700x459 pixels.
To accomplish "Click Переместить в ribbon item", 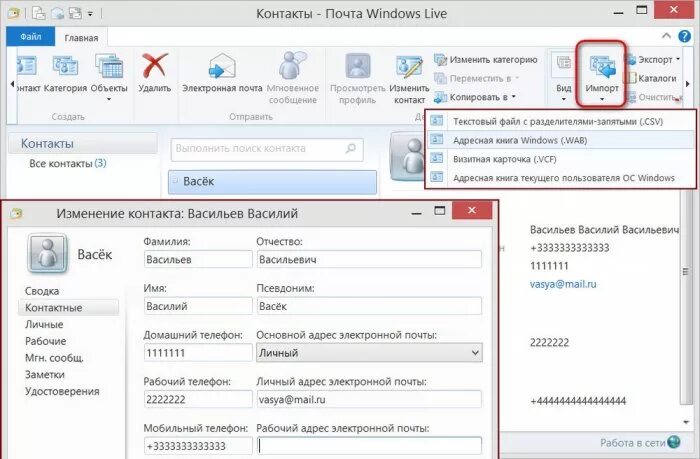I will [x=477, y=78].
